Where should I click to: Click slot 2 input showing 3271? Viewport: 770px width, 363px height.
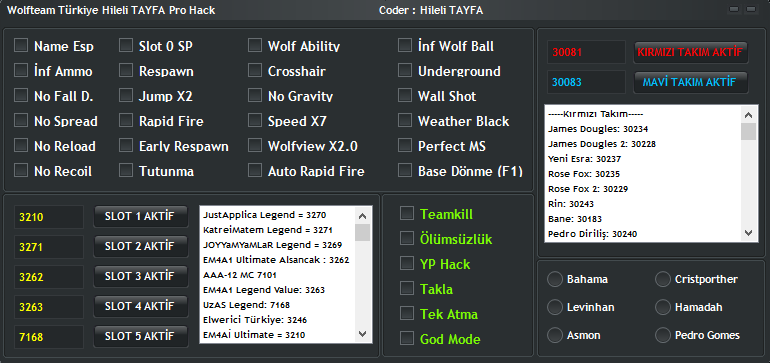click(49, 247)
